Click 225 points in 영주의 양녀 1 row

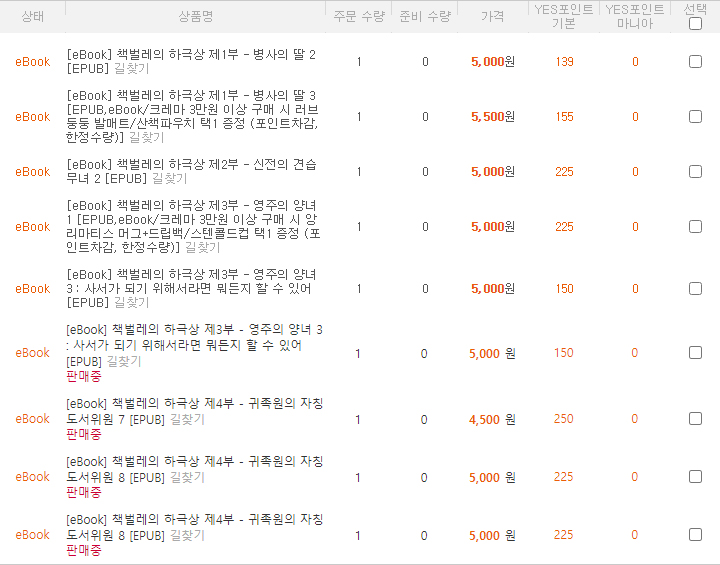pos(564,227)
